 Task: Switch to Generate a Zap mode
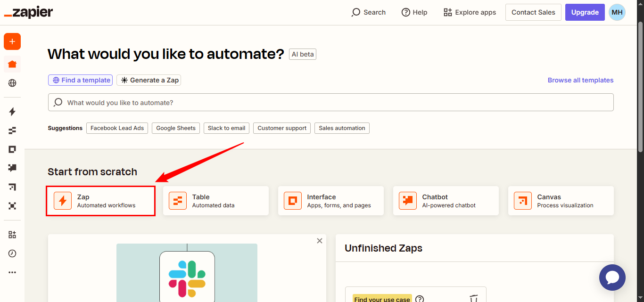point(149,80)
